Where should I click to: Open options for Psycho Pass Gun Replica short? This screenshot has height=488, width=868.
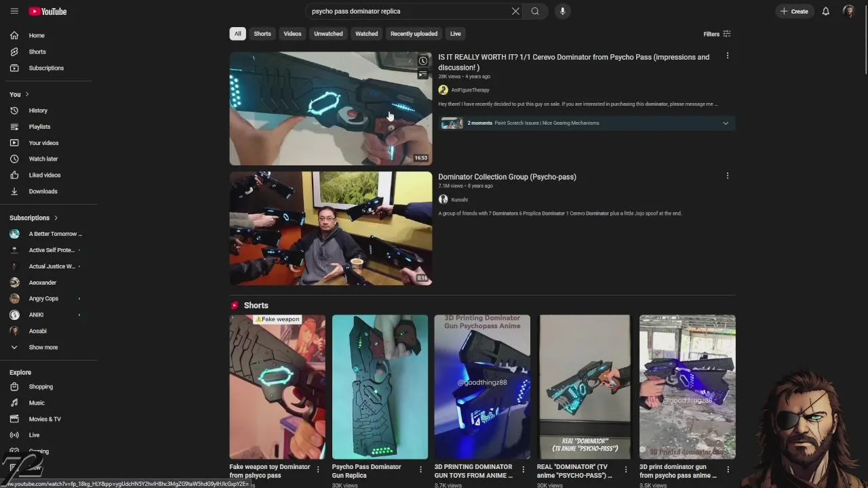coord(420,469)
